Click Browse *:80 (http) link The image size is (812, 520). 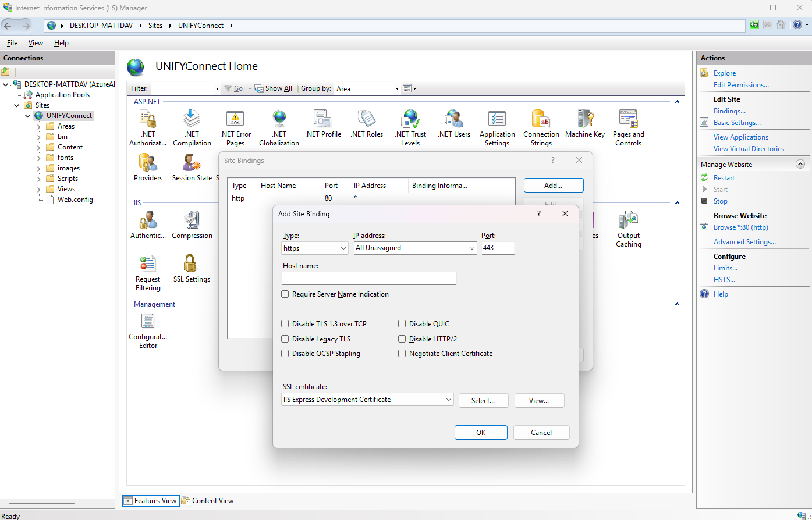click(x=741, y=227)
